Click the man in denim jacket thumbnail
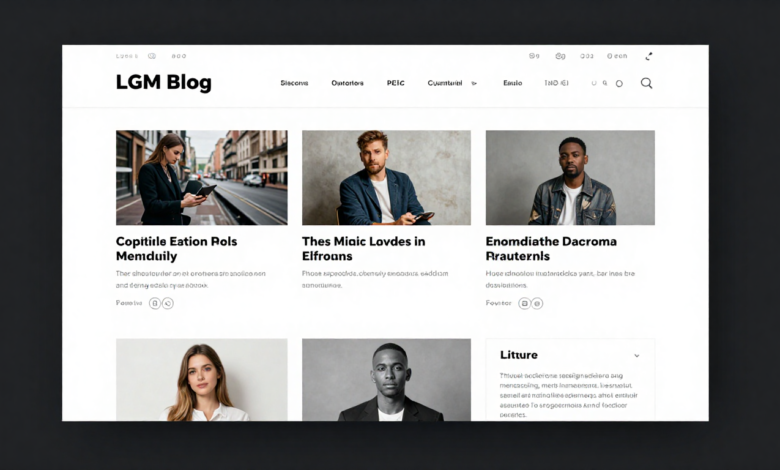This screenshot has height=470, width=780. point(570,178)
